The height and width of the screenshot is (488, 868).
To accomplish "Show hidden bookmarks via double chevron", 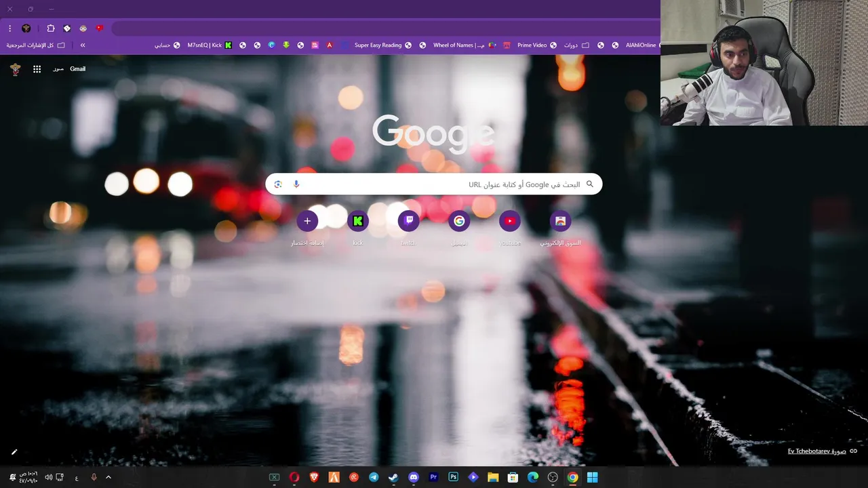I will tap(83, 45).
